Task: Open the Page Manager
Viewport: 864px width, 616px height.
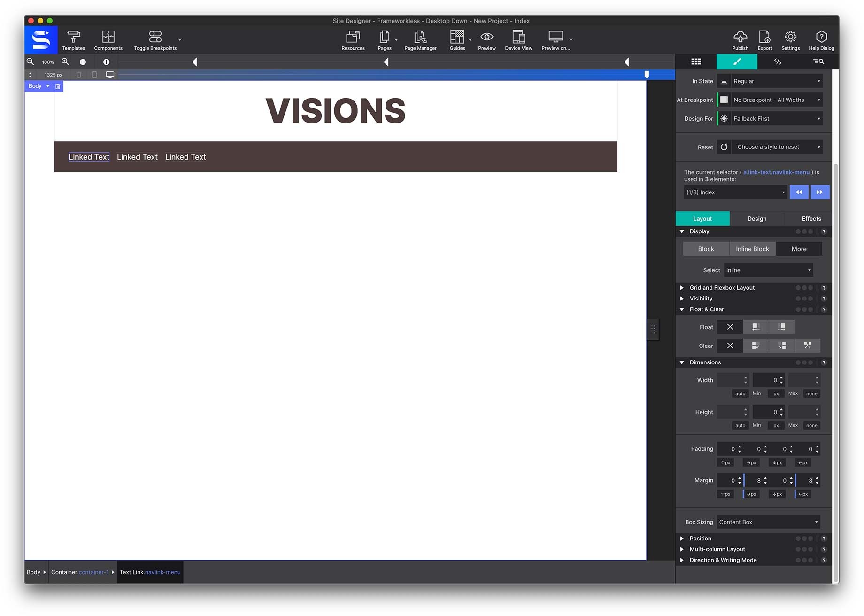Action: click(x=420, y=40)
